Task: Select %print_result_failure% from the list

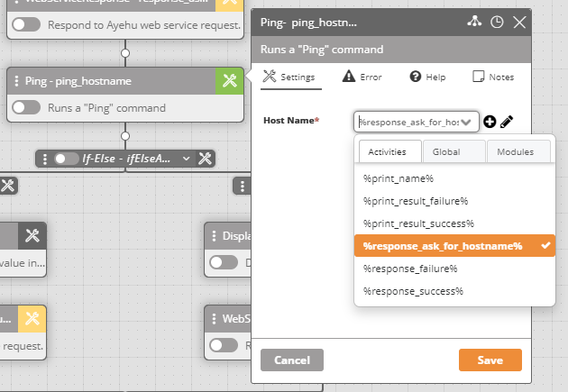Action: [x=415, y=200]
